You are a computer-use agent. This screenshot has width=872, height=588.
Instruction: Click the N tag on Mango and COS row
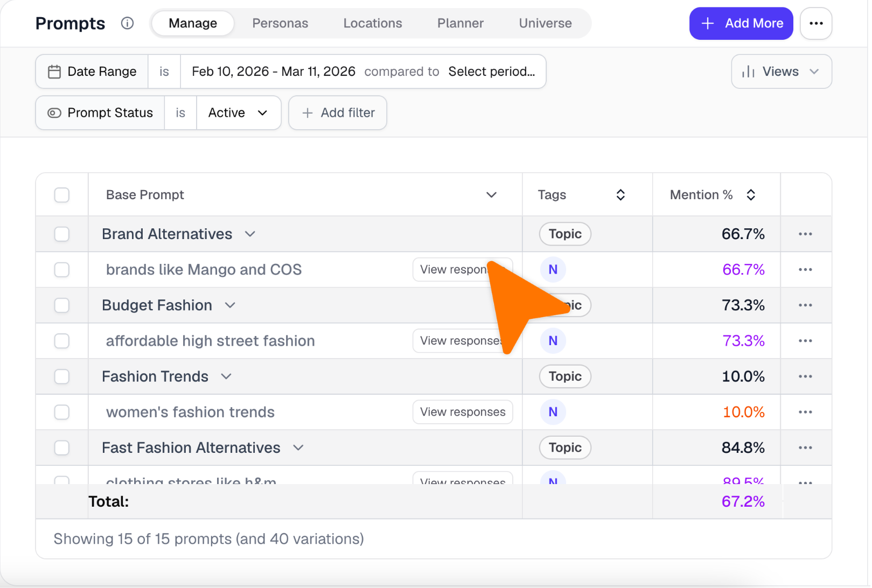[x=553, y=269]
